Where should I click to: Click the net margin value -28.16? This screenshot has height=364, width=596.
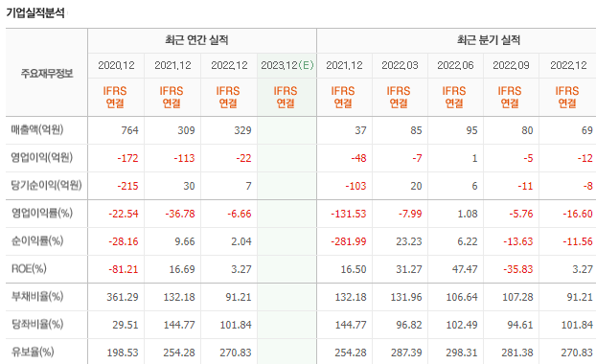pyautogui.click(x=124, y=241)
